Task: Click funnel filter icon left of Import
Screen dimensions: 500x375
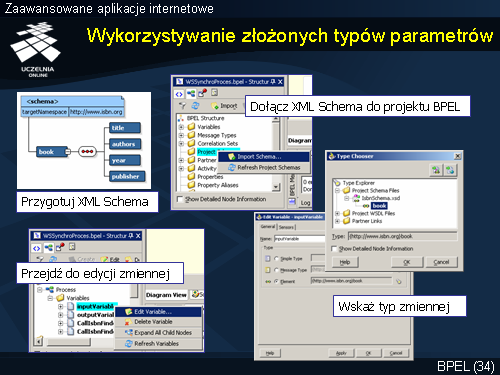Action: click(x=182, y=106)
